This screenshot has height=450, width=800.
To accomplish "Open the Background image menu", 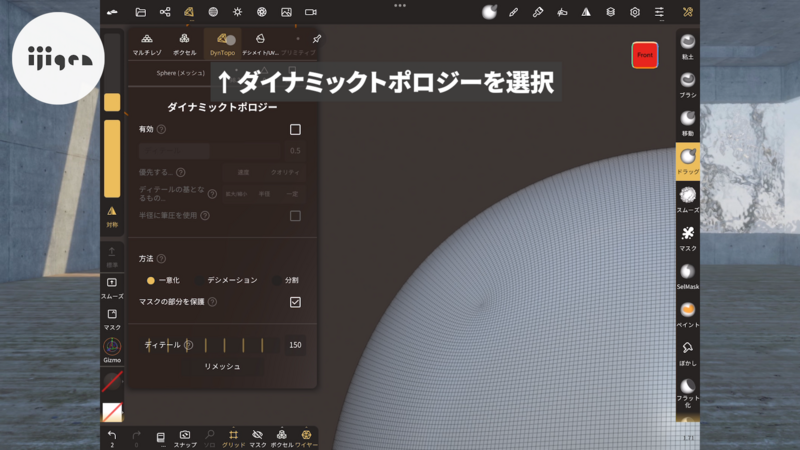I will click(x=286, y=12).
